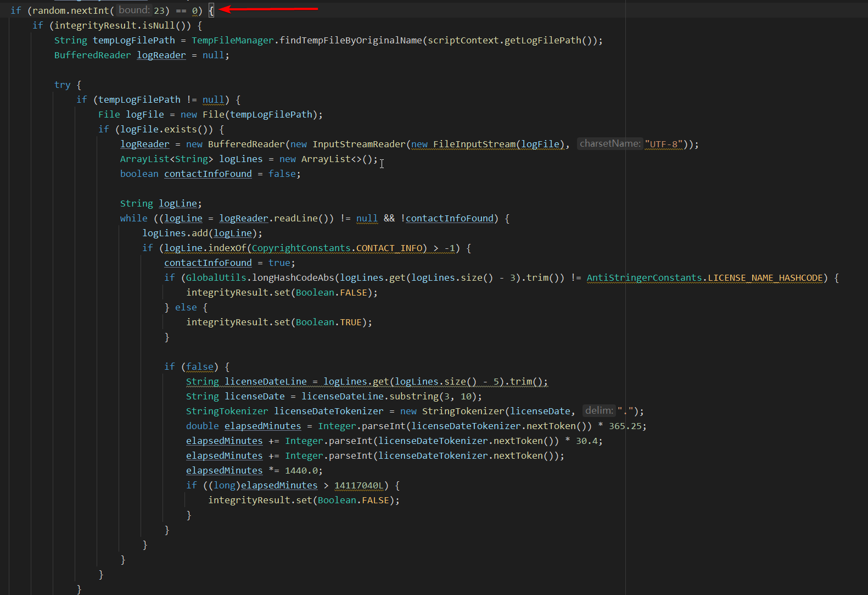Click the double keyword
This screenshot has width=868, height=595.
tap(203, 426)
